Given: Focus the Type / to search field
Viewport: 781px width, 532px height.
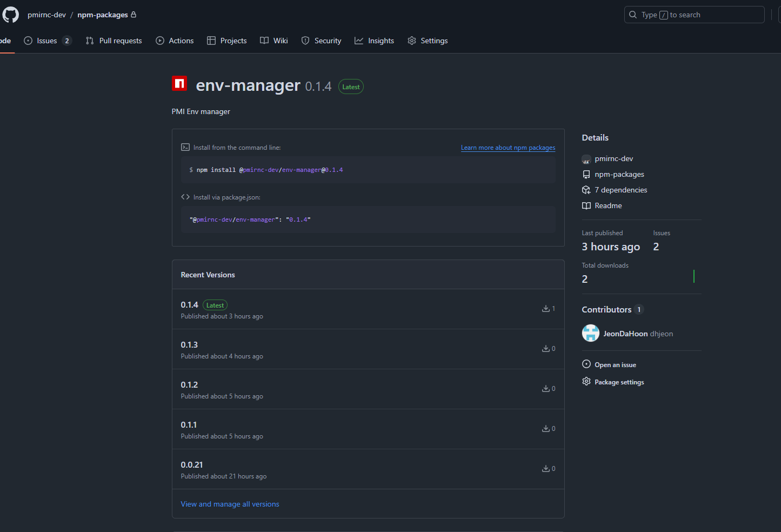Looking at the screenshot, I should click(x=694, y=15).
